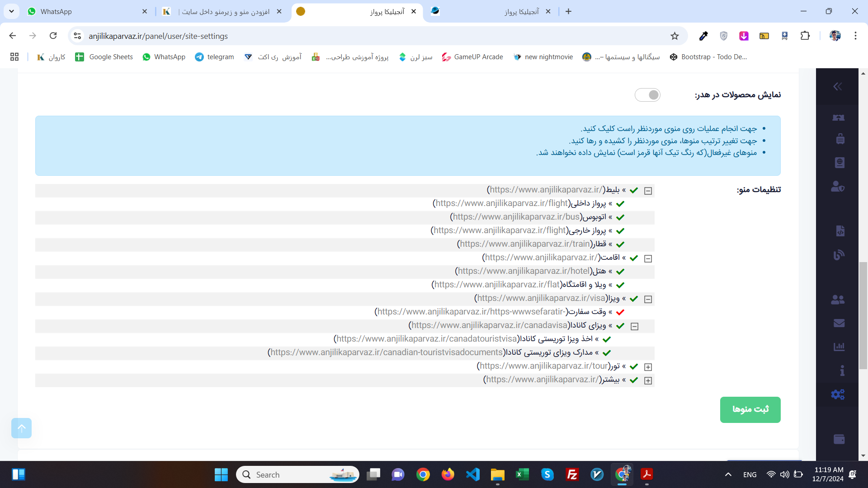Toggle the نمایش محصولات در هدر switch
868x488 pixels.
click(x=647, y=95)
